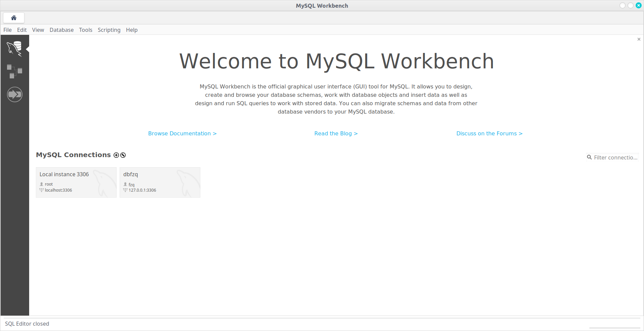The height and width of the screenshot is (331, 644).
Task: Open the Database menu
Action: (x=62, y=30)
